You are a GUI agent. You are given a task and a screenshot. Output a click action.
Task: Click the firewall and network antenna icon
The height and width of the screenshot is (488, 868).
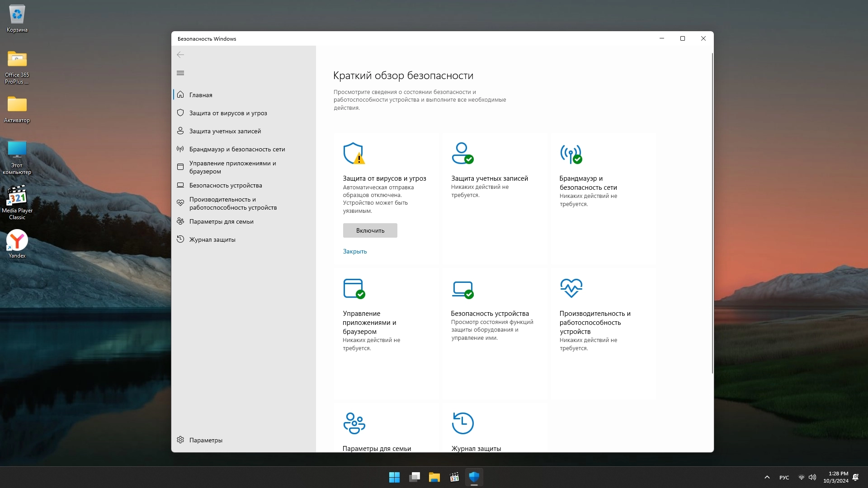571,154
